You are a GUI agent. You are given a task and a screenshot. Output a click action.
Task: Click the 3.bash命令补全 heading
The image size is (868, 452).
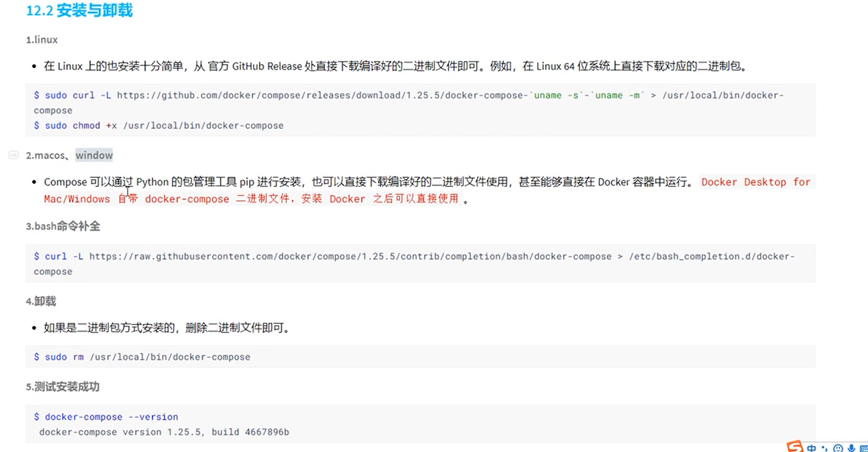tap(63, 226)
